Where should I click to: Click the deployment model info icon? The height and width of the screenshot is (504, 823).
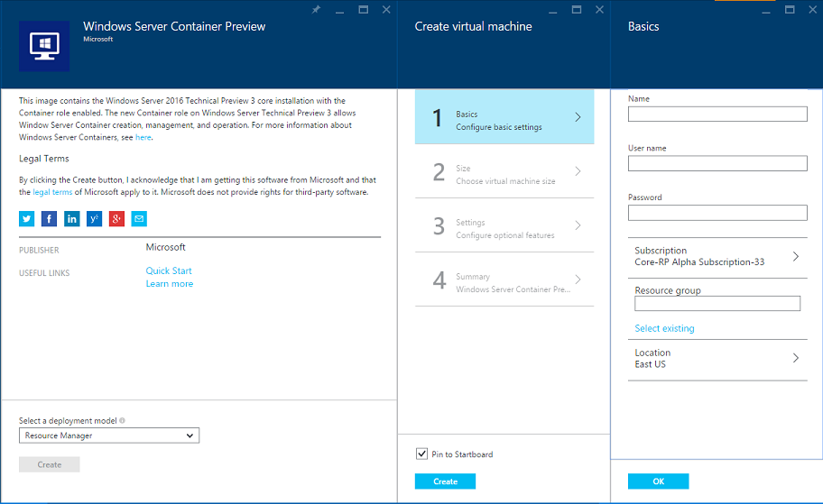pyautogui.click(x=123, y=421)
